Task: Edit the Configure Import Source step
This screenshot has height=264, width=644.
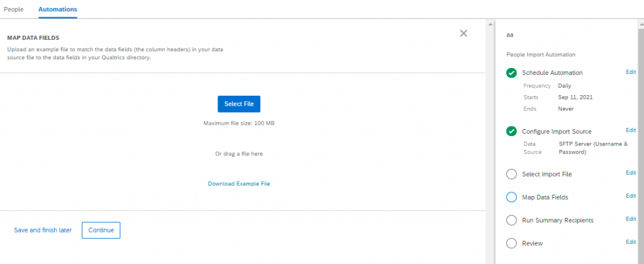Action: click(x=631, y=130)
